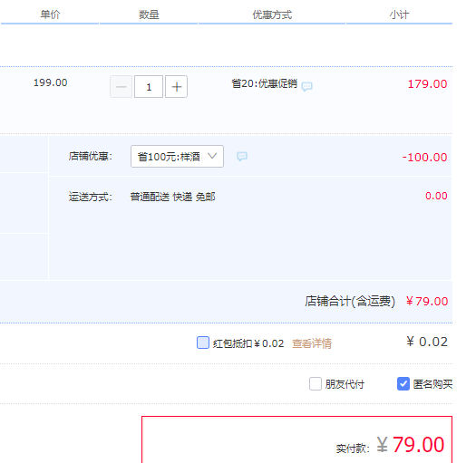
Task: Open the 查看详情 link
Action: pos(312,343)
